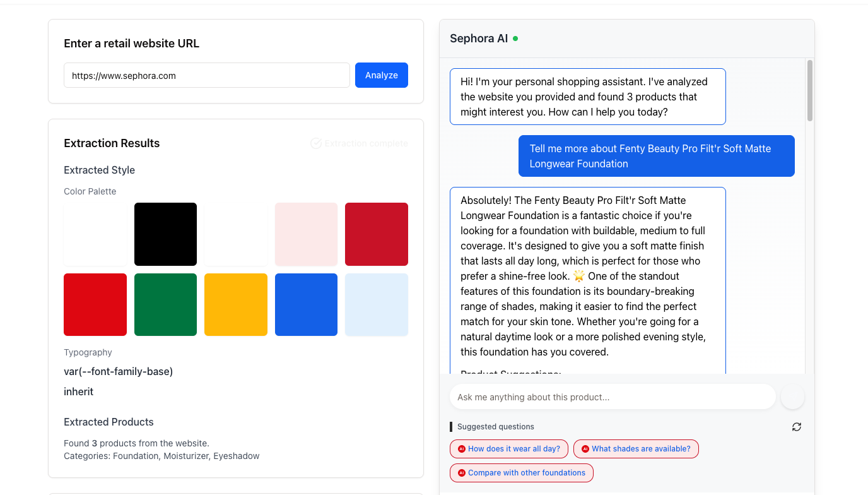Click the chat conversation scrollbar
868x495 pixels.
pyautogui.click(x=809, y=90)
